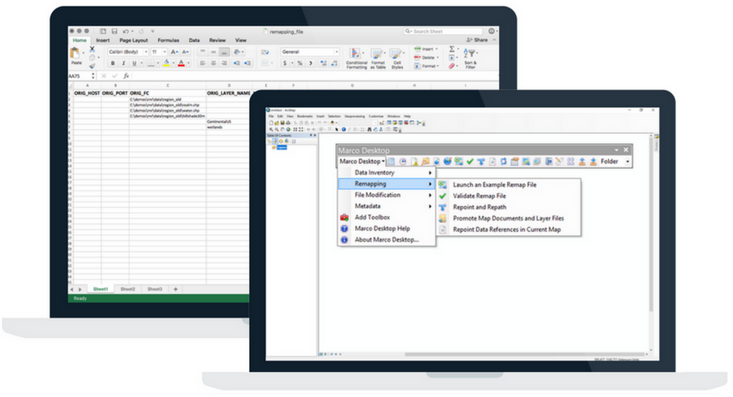Click the Search Sheet input field
This screenshot has width=733, height=397.
pos(444,31)
